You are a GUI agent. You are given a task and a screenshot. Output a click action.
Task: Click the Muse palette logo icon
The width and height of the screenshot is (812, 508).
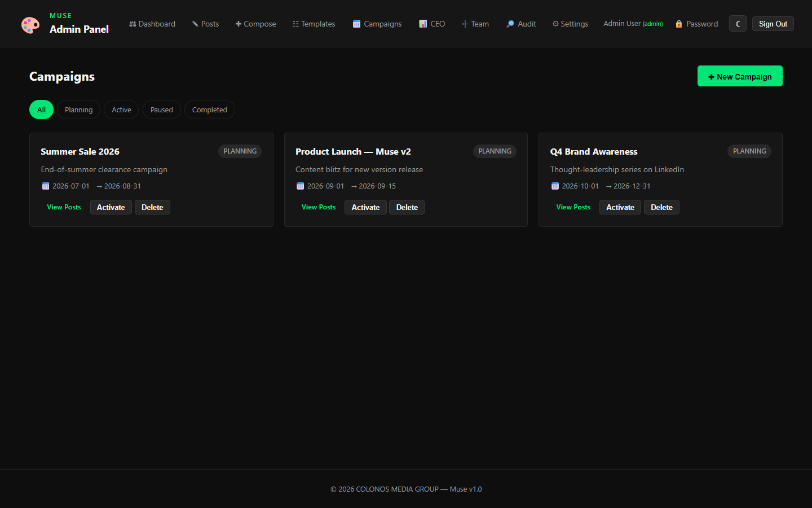point(30,25)
